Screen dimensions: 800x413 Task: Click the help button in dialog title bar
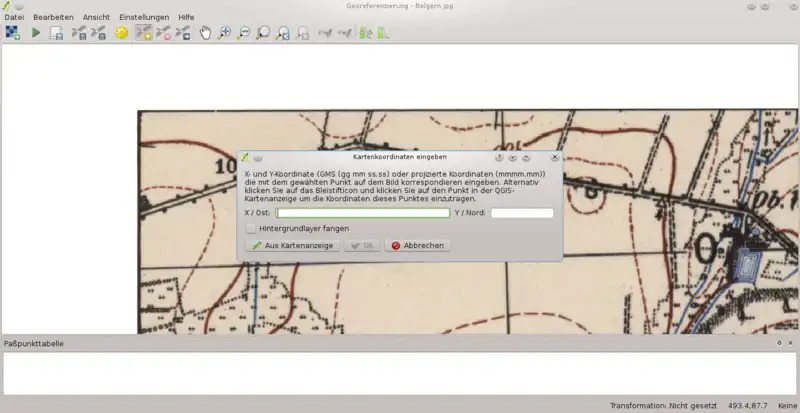pyautogui.click(x=499, y=157)
